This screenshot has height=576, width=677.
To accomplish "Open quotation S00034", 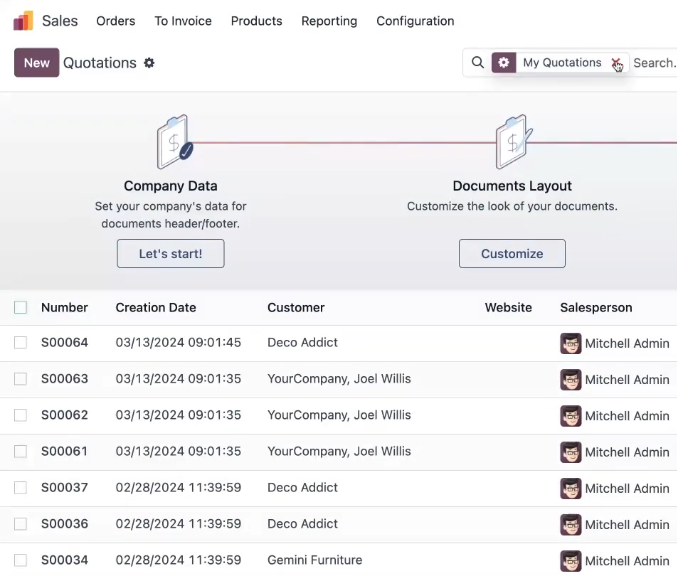I will [65, 560].
